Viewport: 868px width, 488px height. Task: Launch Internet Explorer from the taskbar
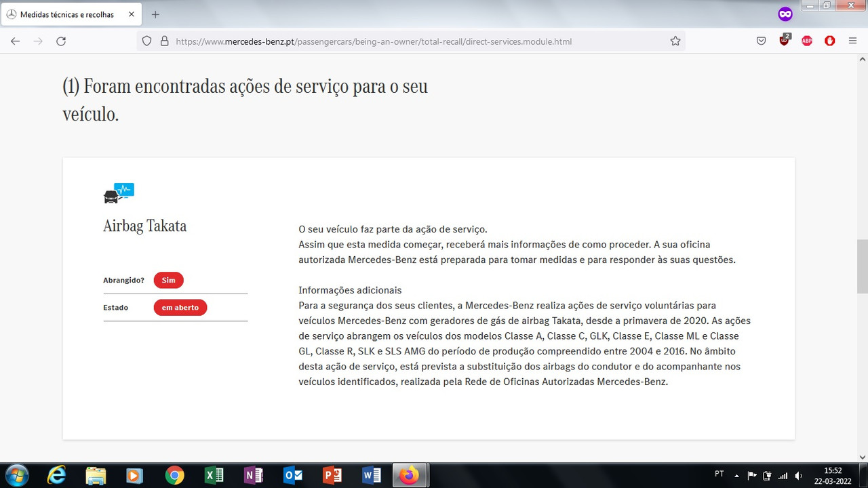pyautogui.click(x=57, y=475)
